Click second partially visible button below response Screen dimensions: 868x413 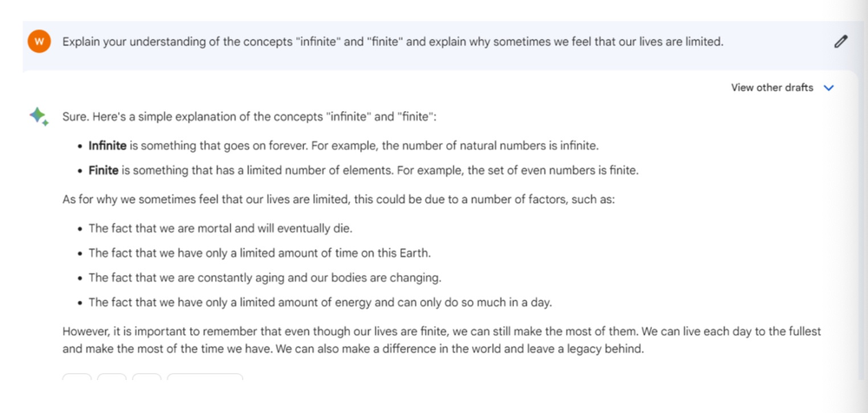click(112, 377)
